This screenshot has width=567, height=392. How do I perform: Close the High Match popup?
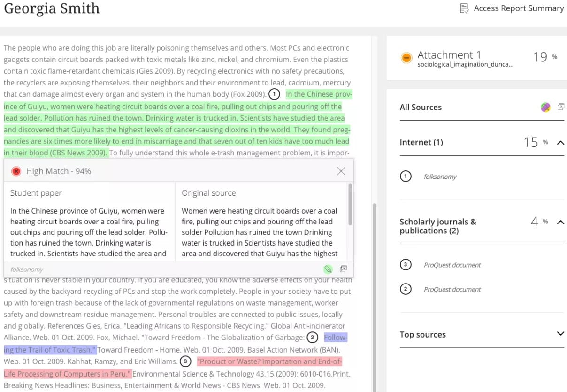[341, 171]
